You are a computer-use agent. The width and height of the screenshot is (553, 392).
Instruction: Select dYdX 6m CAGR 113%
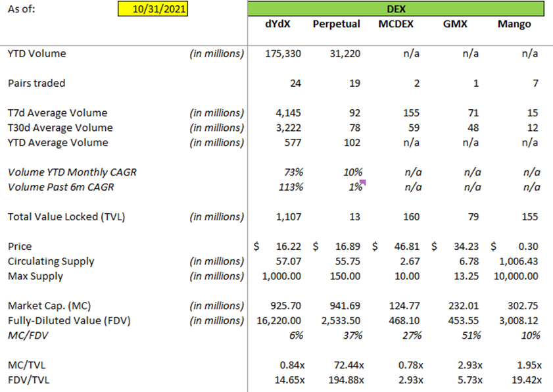coord(291,187)
